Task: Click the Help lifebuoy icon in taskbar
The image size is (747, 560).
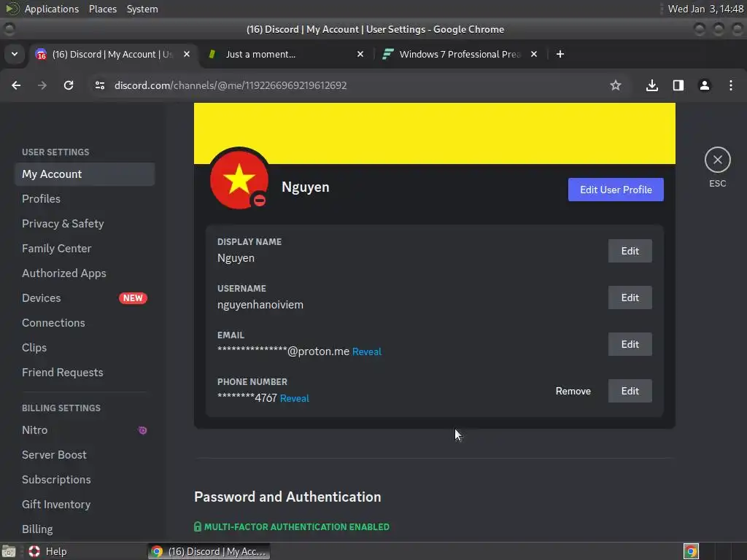Action: (34, 551)
